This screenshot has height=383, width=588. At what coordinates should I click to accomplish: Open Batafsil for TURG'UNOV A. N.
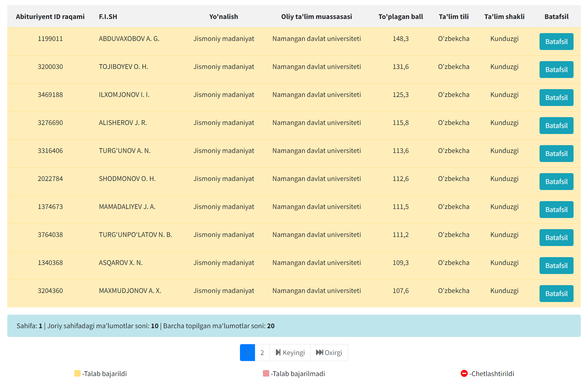(556, 154)
